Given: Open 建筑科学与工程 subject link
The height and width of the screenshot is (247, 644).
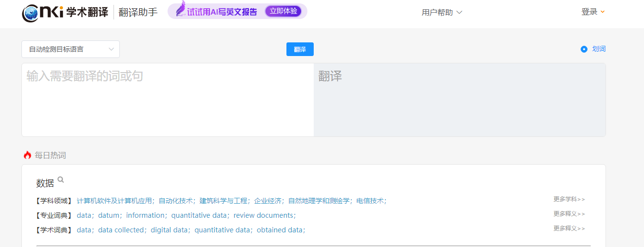Looking at the screenshot, I should [x=224, y=201].
